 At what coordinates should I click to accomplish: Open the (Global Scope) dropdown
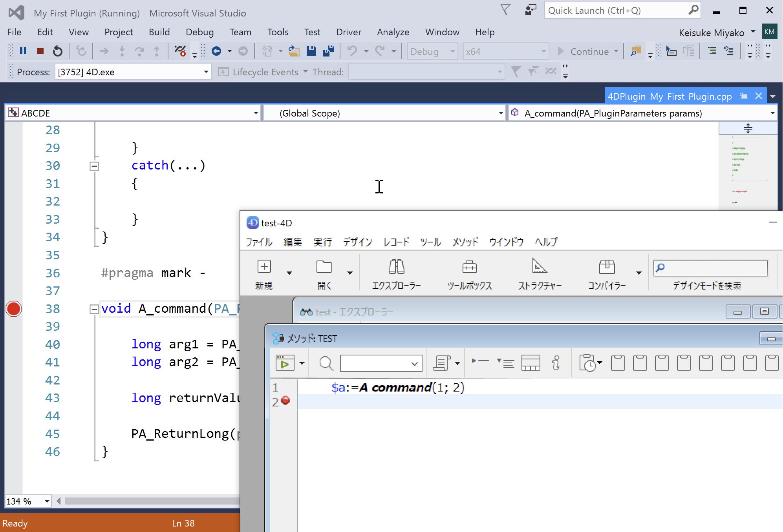tap(500, 113)
